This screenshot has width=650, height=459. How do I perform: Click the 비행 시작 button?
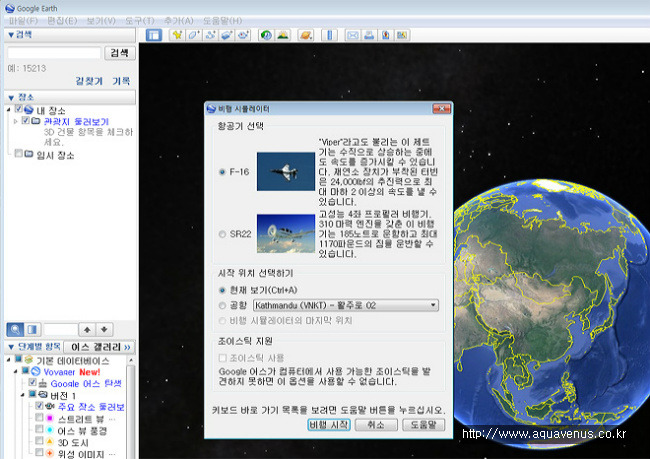[329, 425]
